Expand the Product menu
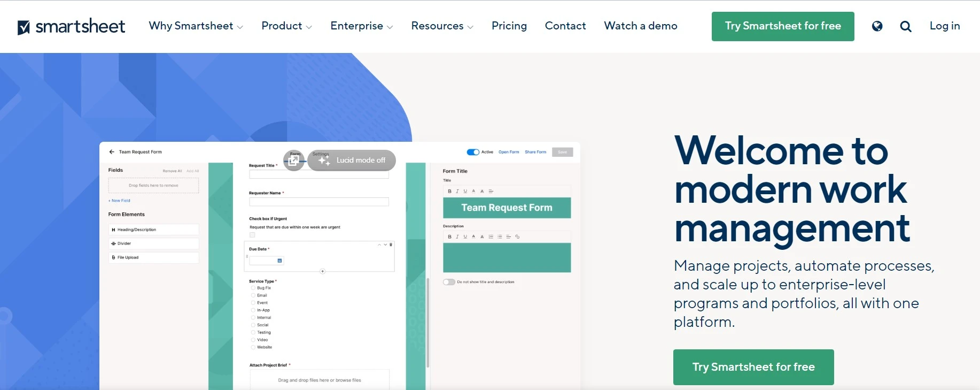This screenshot has height=390, width=980. [286, 26]
